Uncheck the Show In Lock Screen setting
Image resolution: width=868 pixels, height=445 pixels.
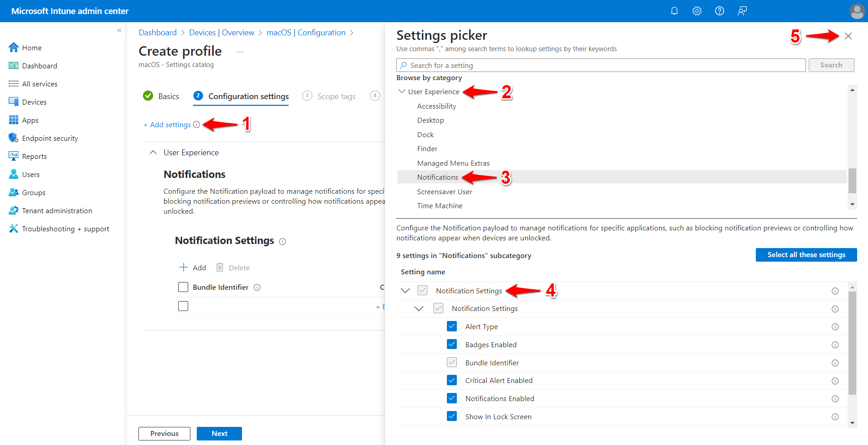452,416
